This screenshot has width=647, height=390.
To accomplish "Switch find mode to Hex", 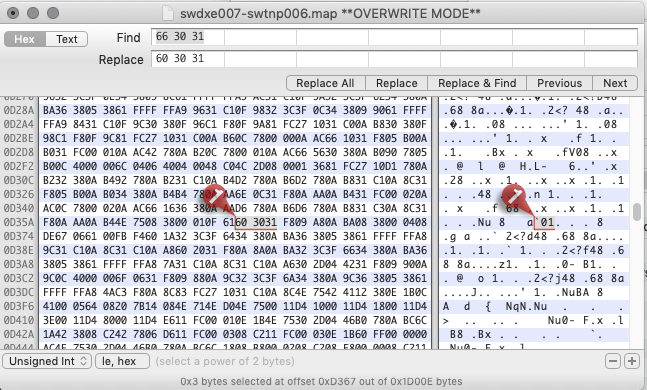I will pyautogui.click(x=24, y=39).
